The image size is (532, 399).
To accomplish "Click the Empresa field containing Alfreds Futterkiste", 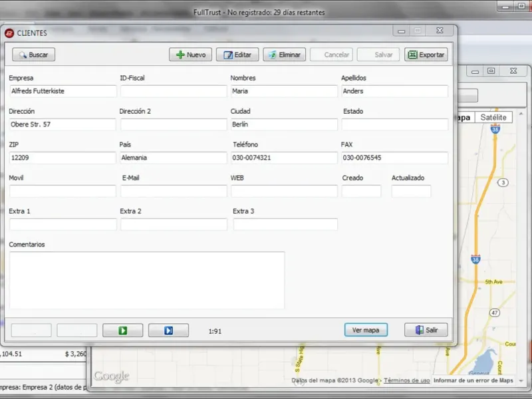I will (63, 91).
